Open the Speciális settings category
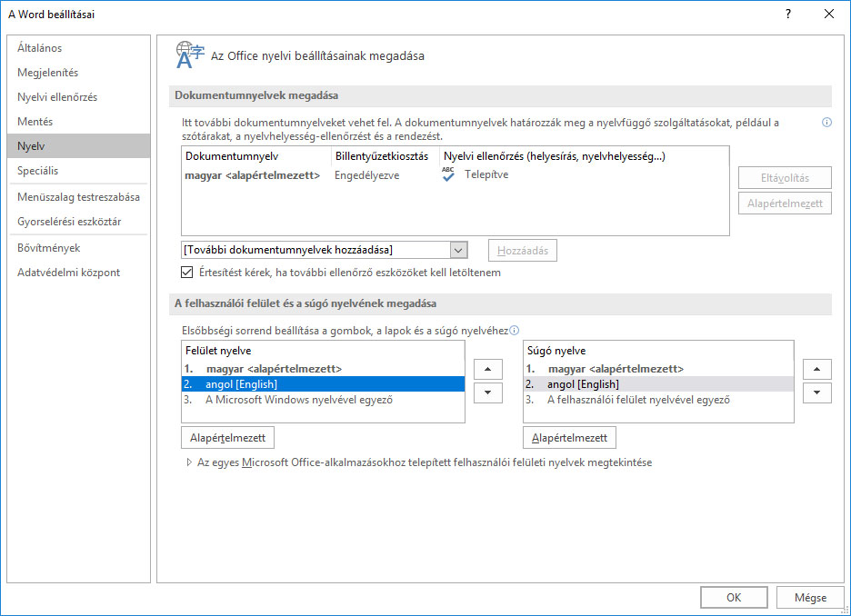The width and height of the screenshot is (851, 616). click(79, 170)
